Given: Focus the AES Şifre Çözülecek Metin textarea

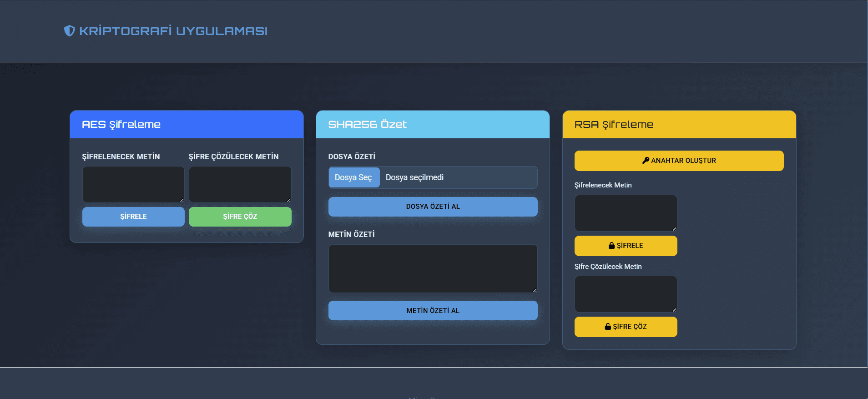Looking at the screenshot, I should click(240, 184).
